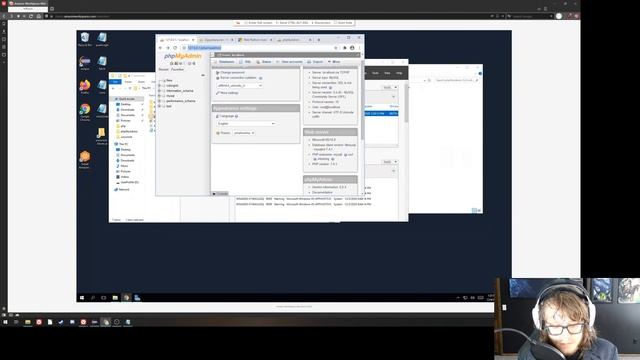This screenshot has height=360, width=640.
Task: Open the zipped folder desktop icon
Action: 101,136
